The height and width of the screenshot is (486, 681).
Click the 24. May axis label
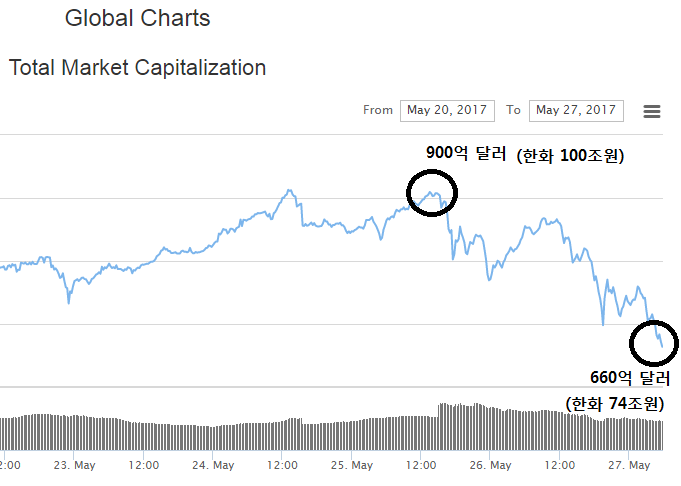(213, 465)
